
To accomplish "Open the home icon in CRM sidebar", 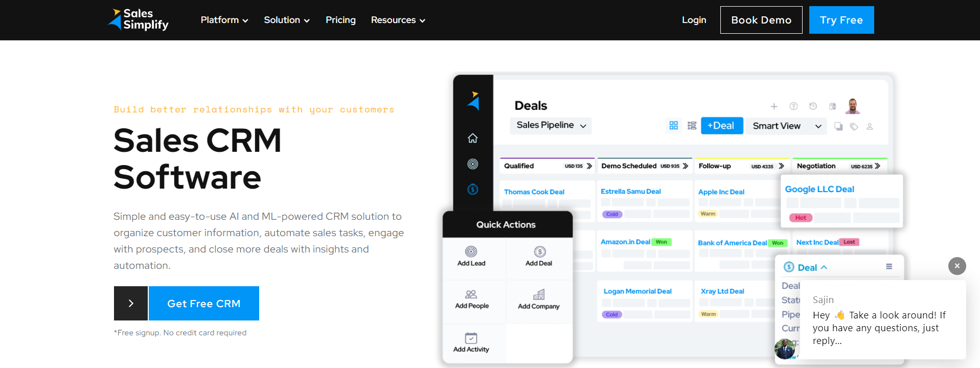I will point(473,138).
